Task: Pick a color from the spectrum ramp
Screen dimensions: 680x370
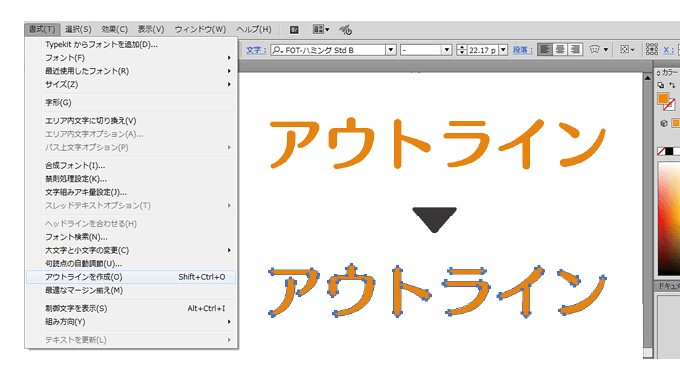Action: (669, 219)
